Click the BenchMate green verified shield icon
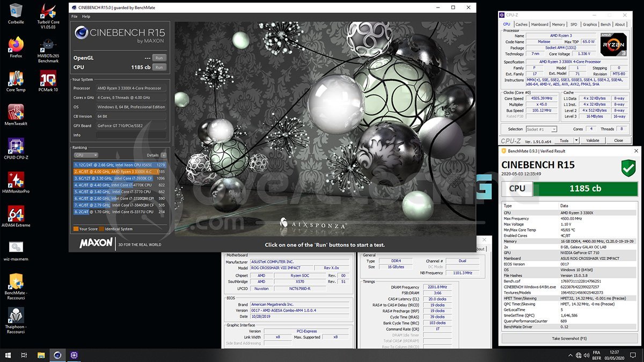Viewport: 644px width, 362px height. tap(628, 169)
